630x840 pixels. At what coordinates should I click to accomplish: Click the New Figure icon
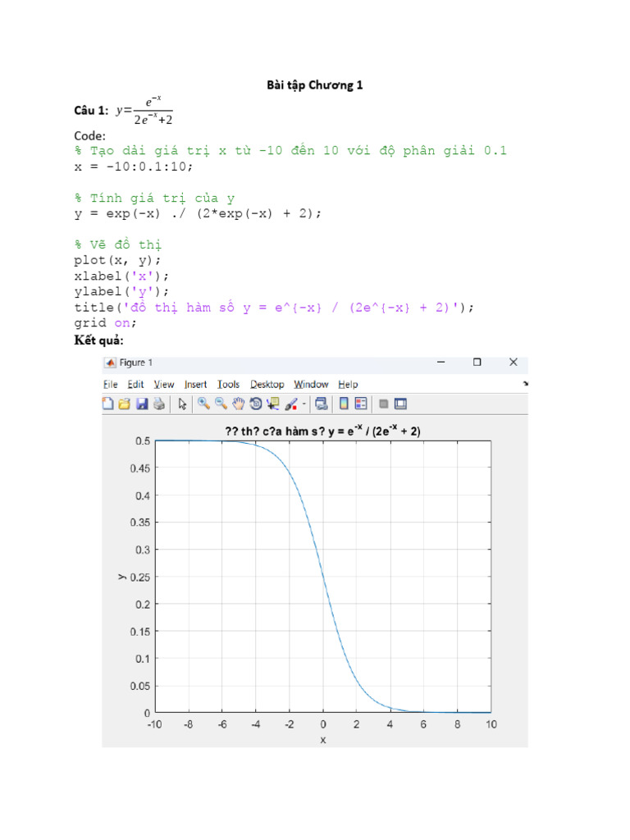click(x=107, y=404)
